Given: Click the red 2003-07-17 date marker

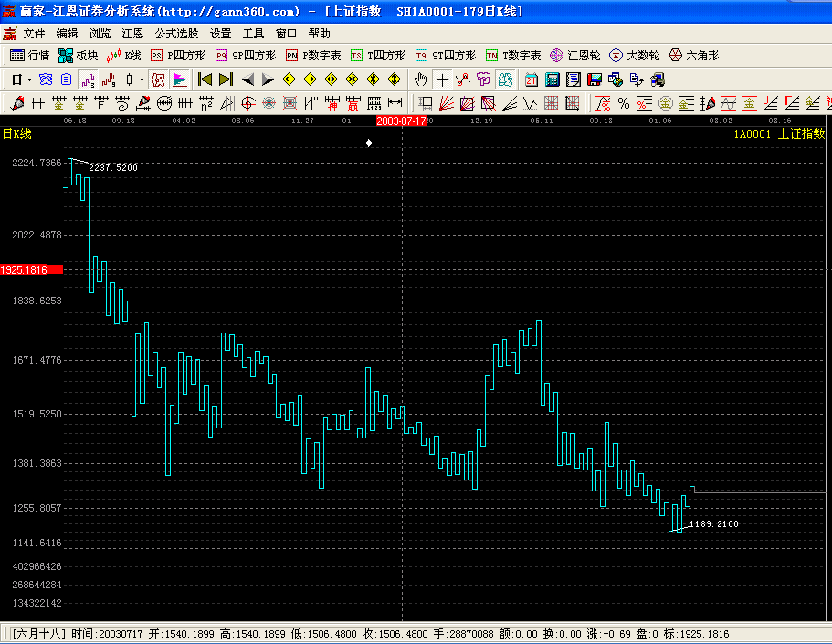Looking at the screenshot, I should coord(401,121).
